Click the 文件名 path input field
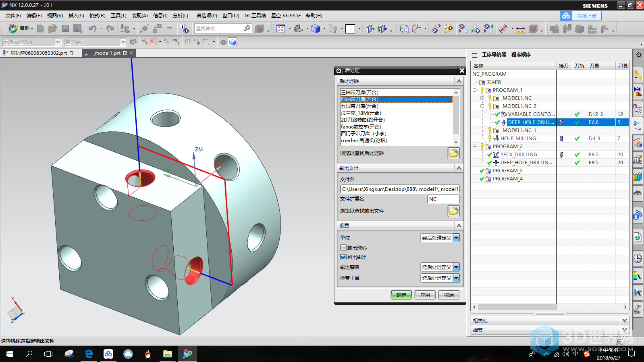Viewport: 644px width, 362px height. pos(400,189)
